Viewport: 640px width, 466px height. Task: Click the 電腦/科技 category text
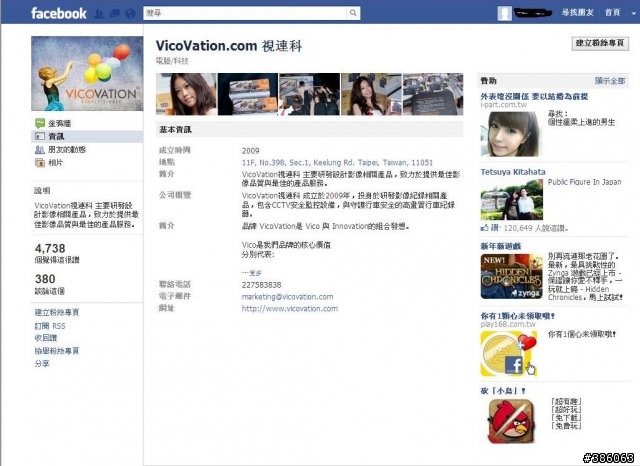click(172, 61)
